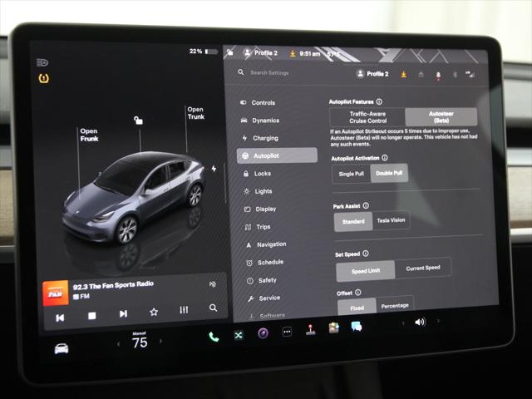532x399 pixels.
Task: Set speed to Current Speed
Action: click(x=423, y=268)
